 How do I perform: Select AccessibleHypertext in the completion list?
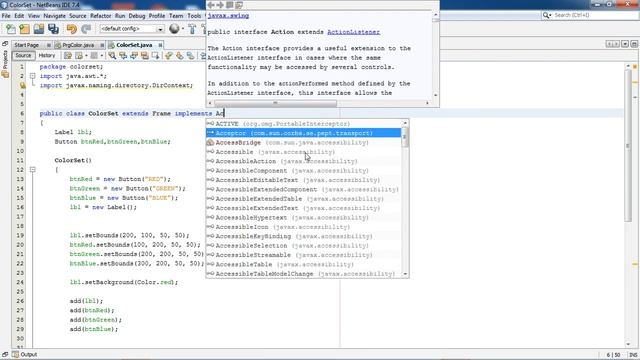[x=304, y=218]
